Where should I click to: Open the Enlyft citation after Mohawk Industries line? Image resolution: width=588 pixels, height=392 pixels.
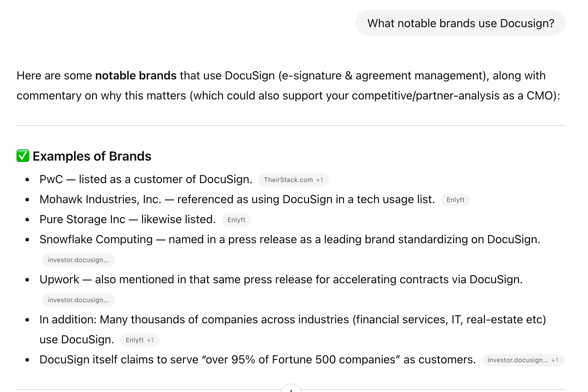point(455,200)
